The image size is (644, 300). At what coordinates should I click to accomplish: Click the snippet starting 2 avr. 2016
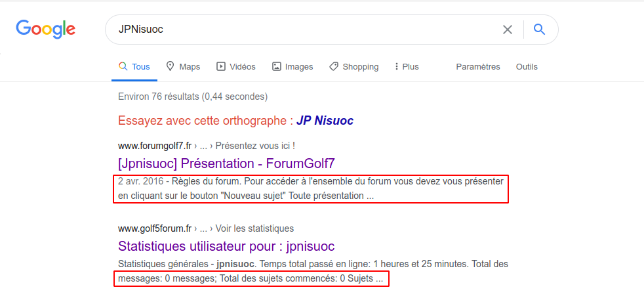[x=311, y=188]
